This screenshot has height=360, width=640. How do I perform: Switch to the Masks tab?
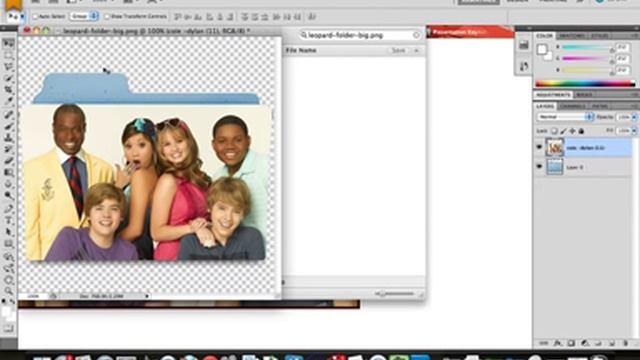point(584,95)
